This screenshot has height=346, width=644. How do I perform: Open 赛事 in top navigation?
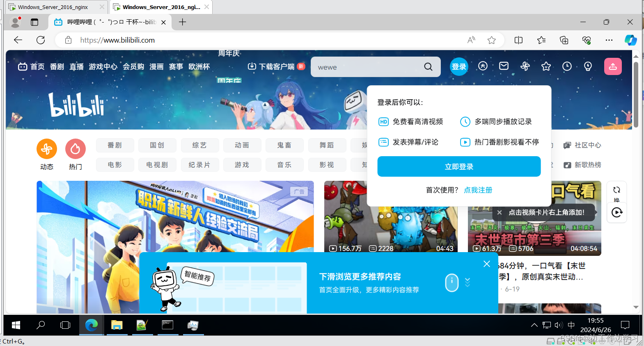click(176, 66)
